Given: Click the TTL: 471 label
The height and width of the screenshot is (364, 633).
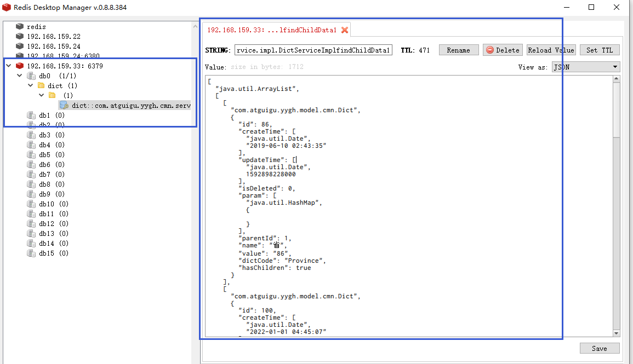Looking at the screenshot, I should point(415,50).
